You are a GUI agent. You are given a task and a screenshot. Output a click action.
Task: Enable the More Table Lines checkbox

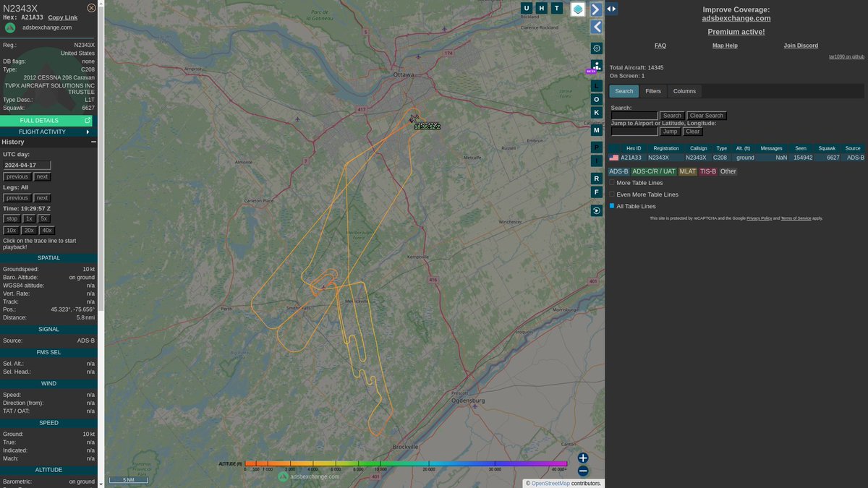611,182
